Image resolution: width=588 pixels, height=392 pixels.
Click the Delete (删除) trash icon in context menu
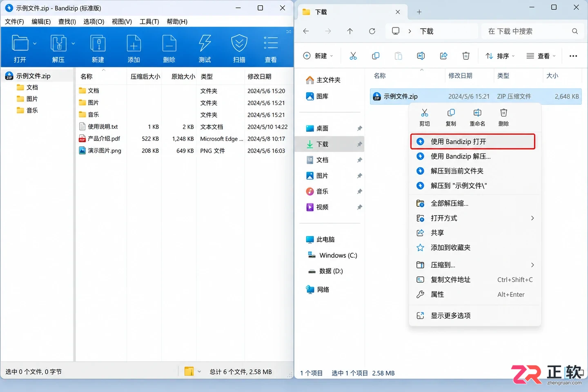503,113
